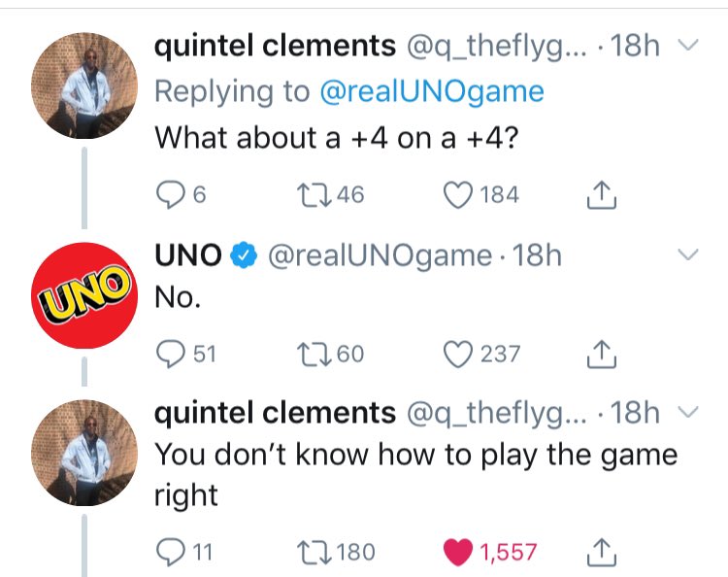
Task: Share the "What about a +4" tweet
Action: click(x=602, y=195)
